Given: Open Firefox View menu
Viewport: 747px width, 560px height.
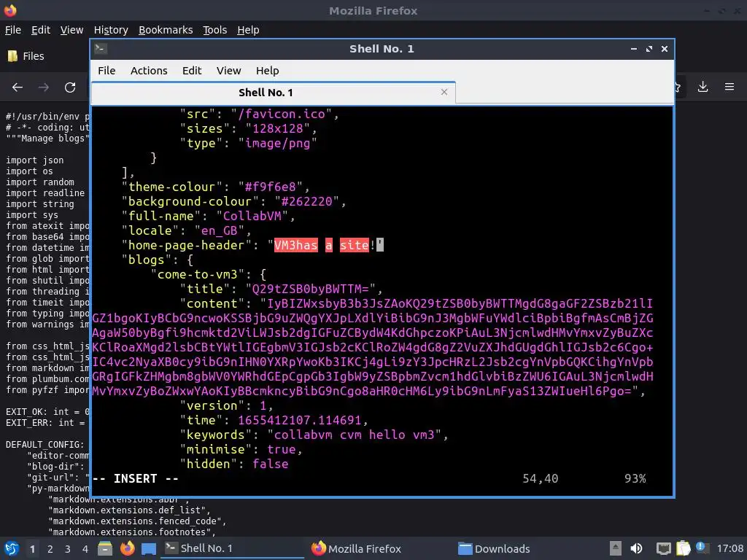Looking at the screenshot, I should (x=71, y=30).
